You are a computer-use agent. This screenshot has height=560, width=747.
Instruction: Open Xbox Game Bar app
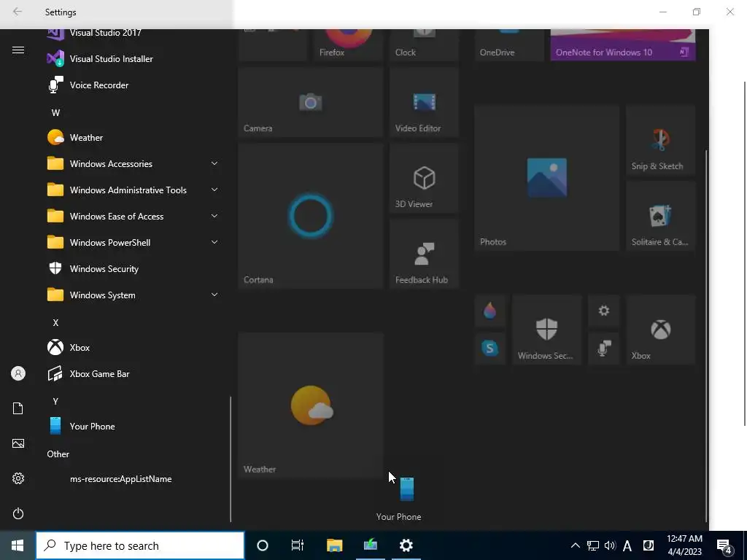[133, 374]
